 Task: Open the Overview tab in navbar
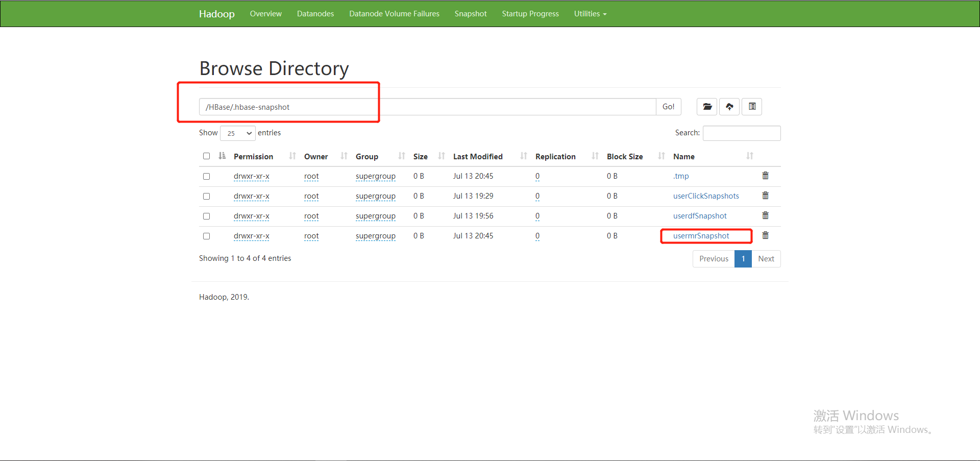265,14
